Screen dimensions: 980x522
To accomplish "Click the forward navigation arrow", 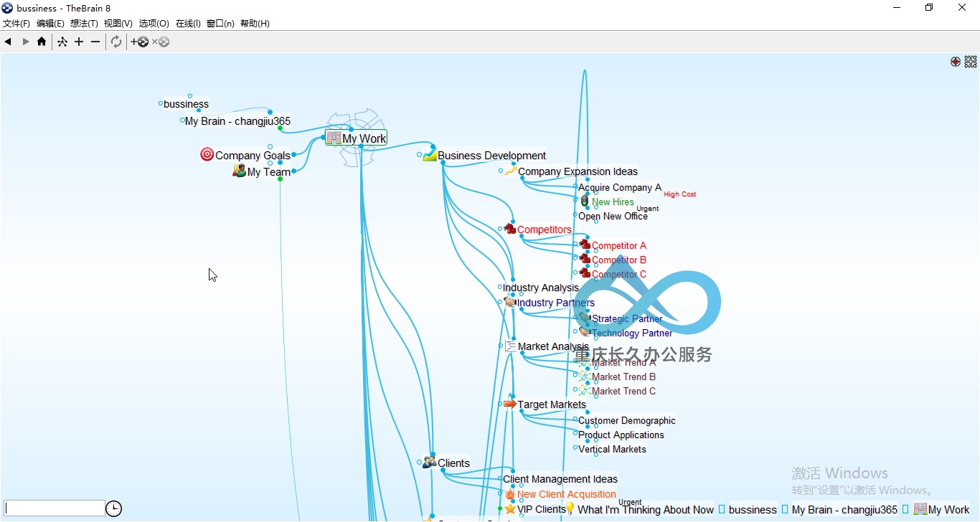I will tap(26, 42).
